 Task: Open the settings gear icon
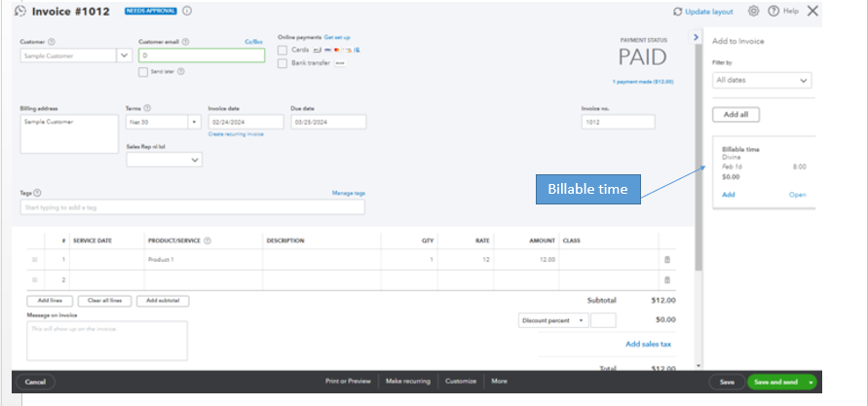pyautogui.click(x=753, y=11)
